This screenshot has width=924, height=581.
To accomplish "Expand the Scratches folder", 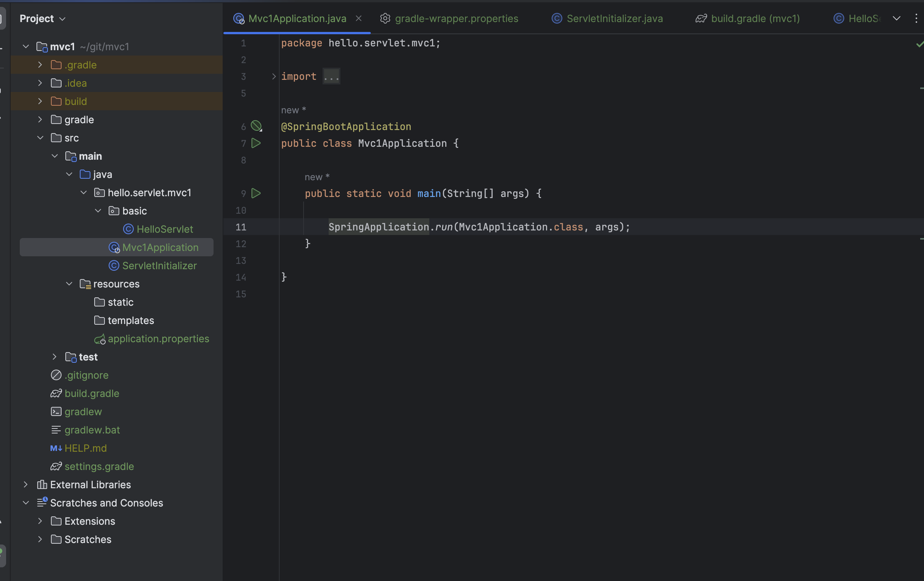I will 40,540.
